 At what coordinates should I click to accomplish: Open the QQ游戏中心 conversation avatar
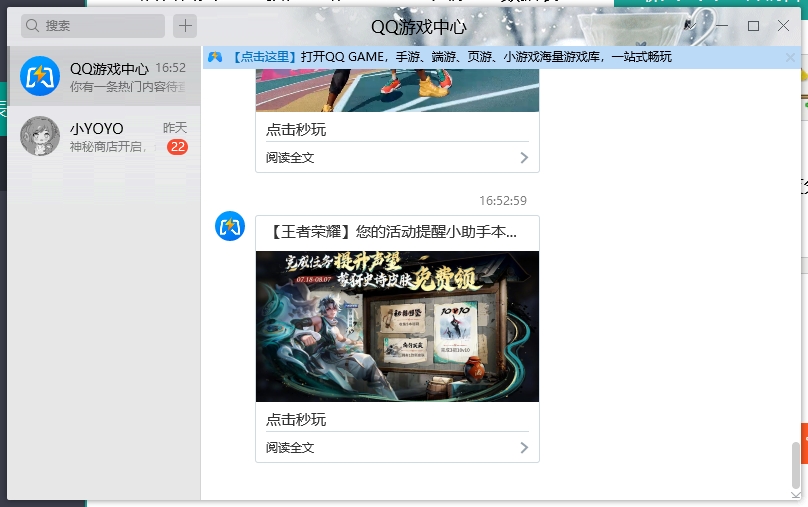coord(40,76)
